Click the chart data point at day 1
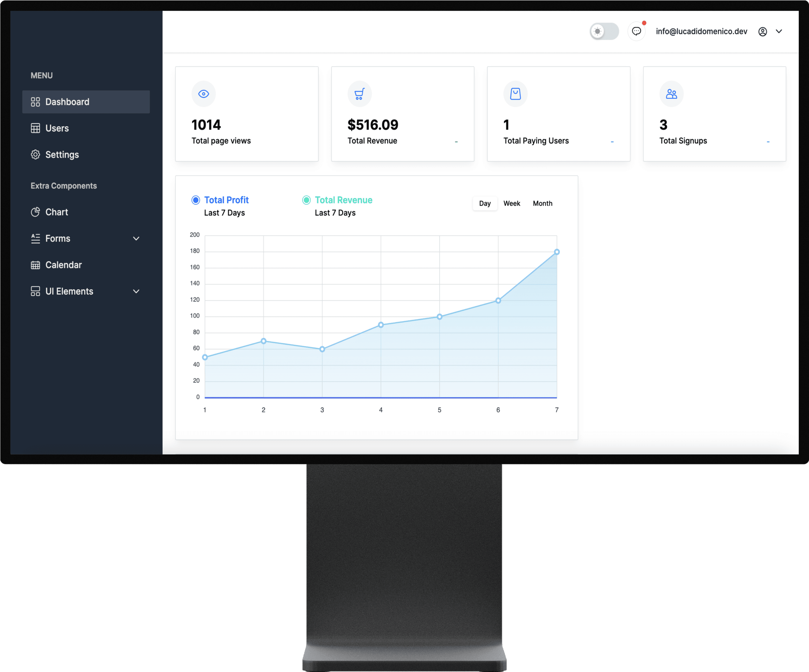Viewport: 809px width, 672px height. click(205, 357)
